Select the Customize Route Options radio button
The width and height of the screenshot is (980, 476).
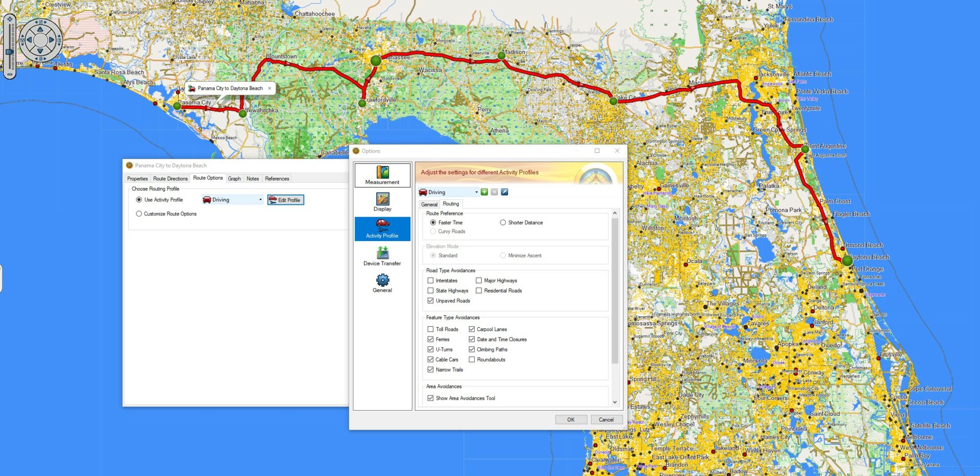139,213
